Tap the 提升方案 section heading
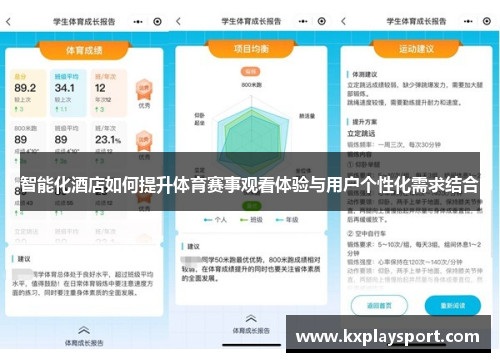 pyautogui.click(x=365, y=122)
